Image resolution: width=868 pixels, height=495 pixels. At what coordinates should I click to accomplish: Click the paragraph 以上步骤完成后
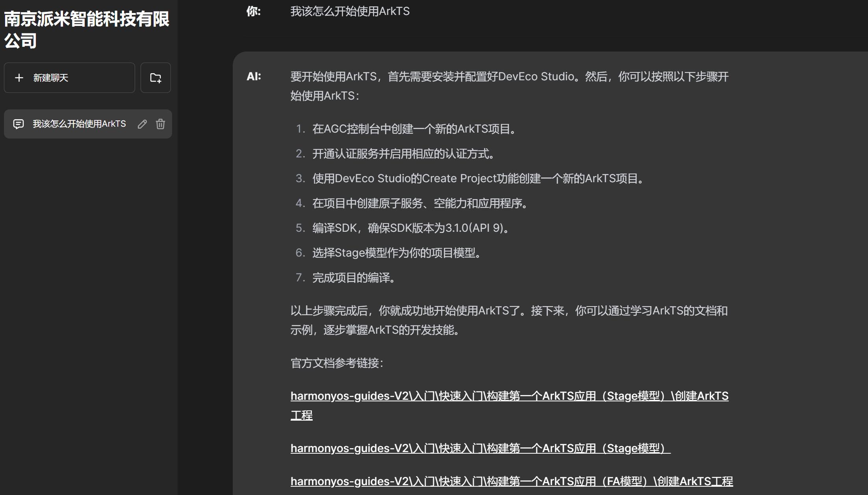point(509,320)
